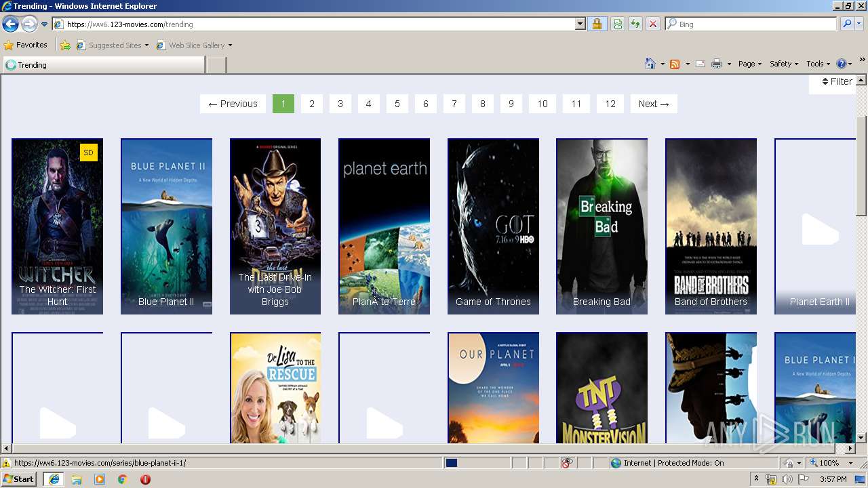The height and width of the screenshot is (488, 868).
Task: Open The Witcher: First Hunt poster
Action: [x=58, y=226]
